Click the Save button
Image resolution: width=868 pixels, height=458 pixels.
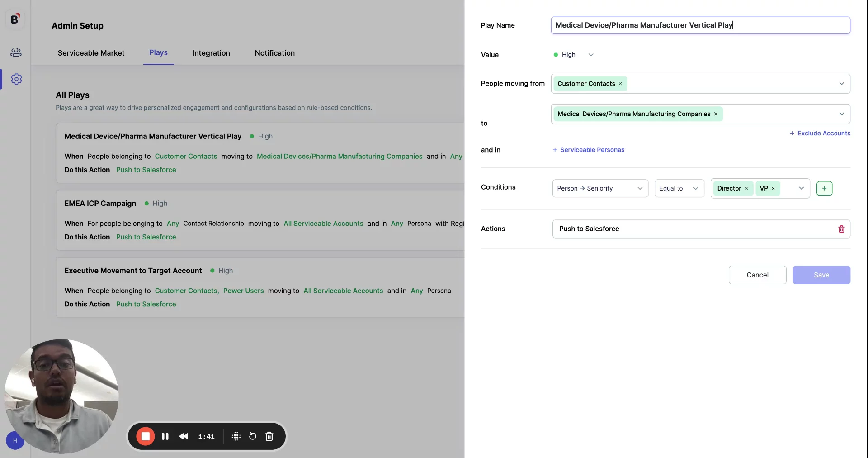tap(821, 275)
